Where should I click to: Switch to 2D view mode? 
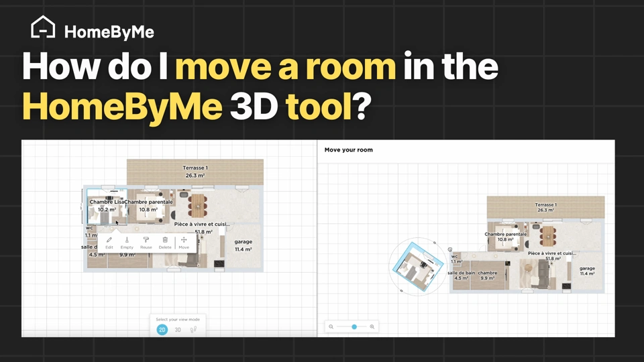click(162, 330)
